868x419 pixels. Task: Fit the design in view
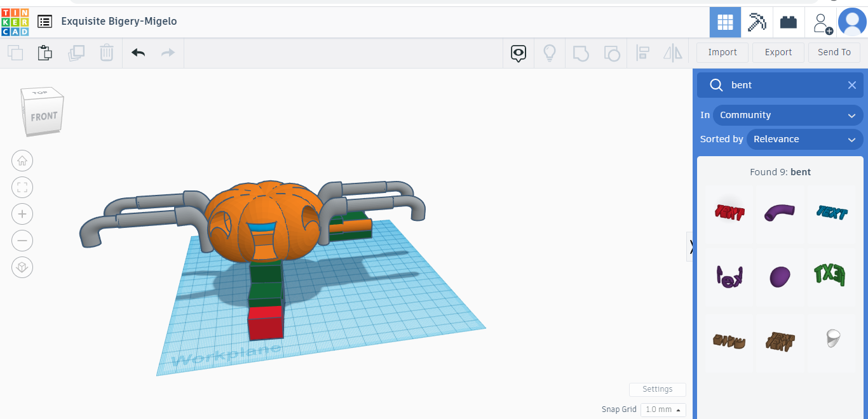click(x=22, y=187)
